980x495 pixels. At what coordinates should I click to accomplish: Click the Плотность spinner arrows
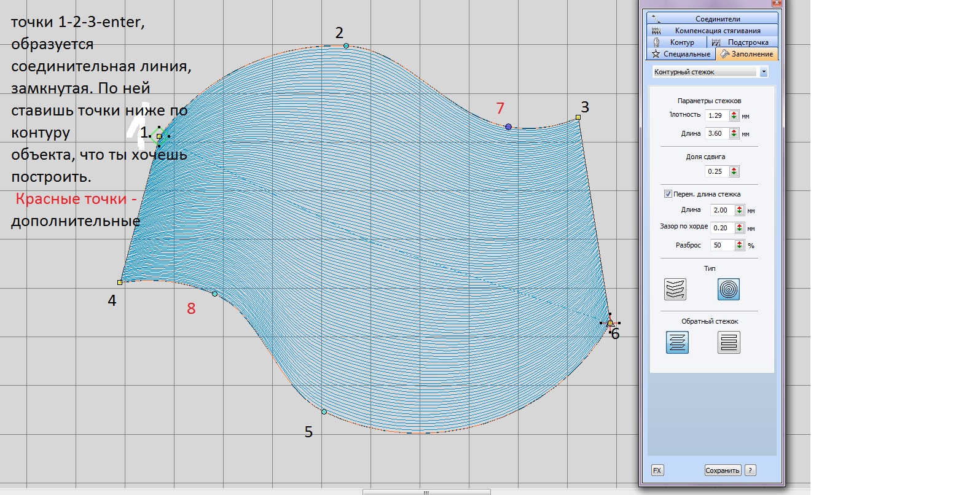734,115
